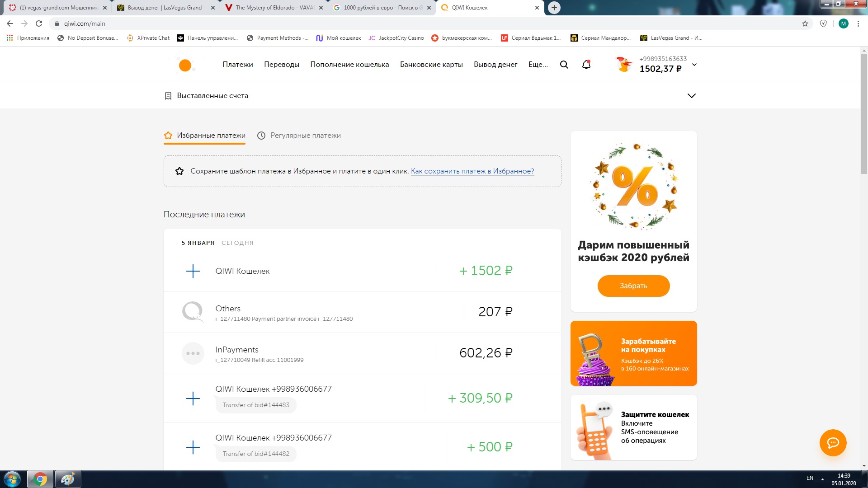Click the Забрать cashback button
The image size is (868, 488).
coord(633,286)
